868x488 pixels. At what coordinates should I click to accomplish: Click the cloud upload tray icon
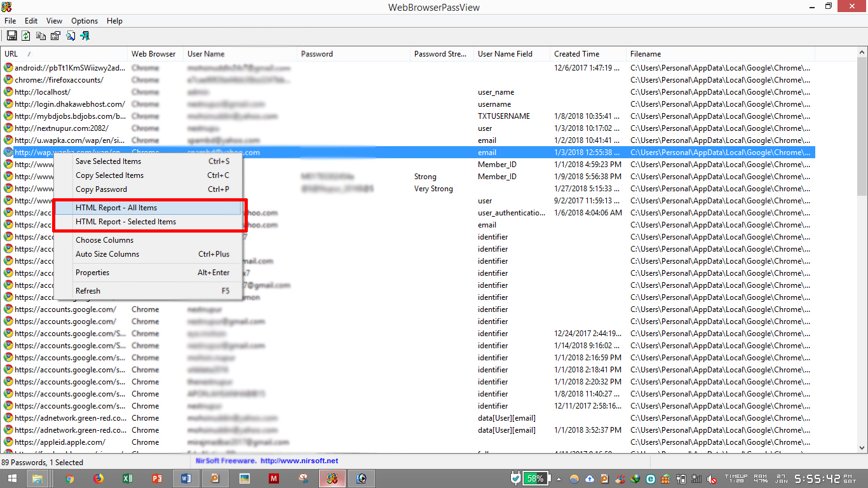tap(590, 479)
